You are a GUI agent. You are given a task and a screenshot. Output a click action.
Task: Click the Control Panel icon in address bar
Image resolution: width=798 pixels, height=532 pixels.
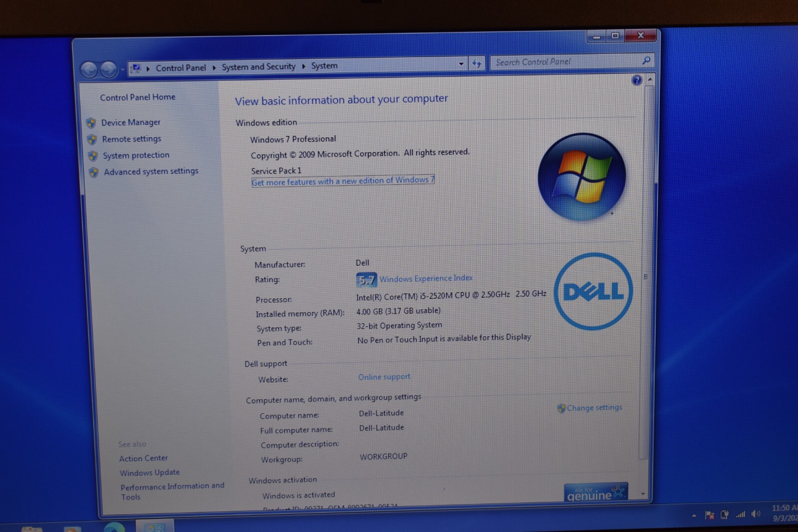click(136, 68)
